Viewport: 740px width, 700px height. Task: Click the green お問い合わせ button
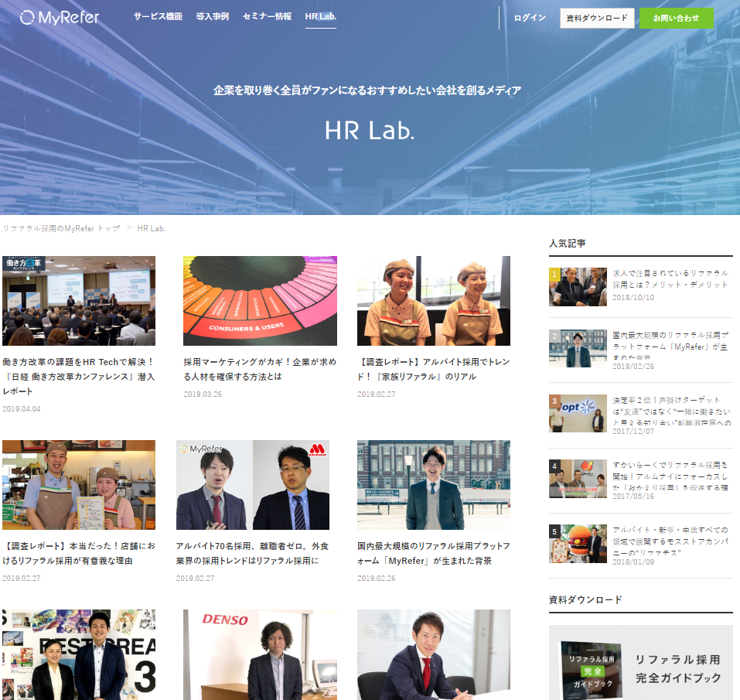coord(677,18)
